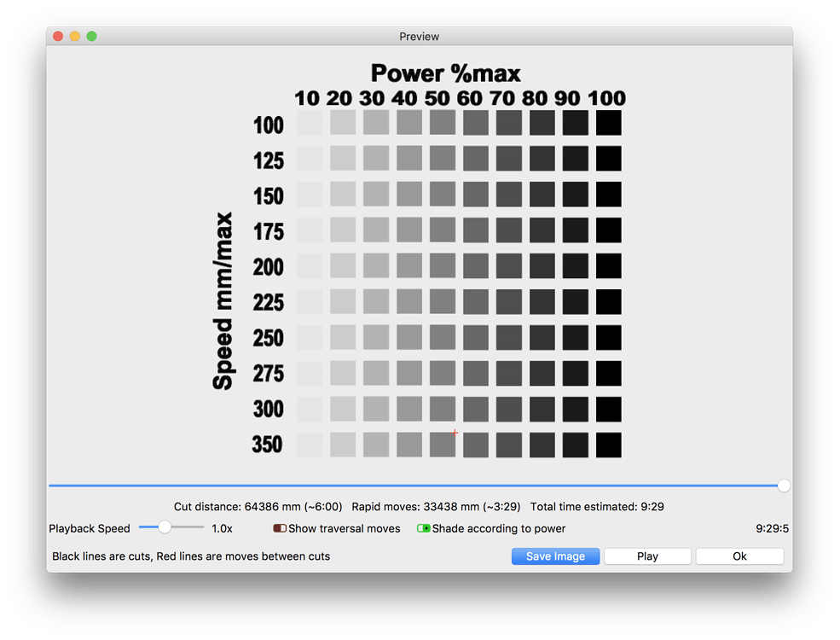Viewport: 840px width, 640px height.
Task: Click the preview timeline progress handle
Action: click(x=784, y=486)
